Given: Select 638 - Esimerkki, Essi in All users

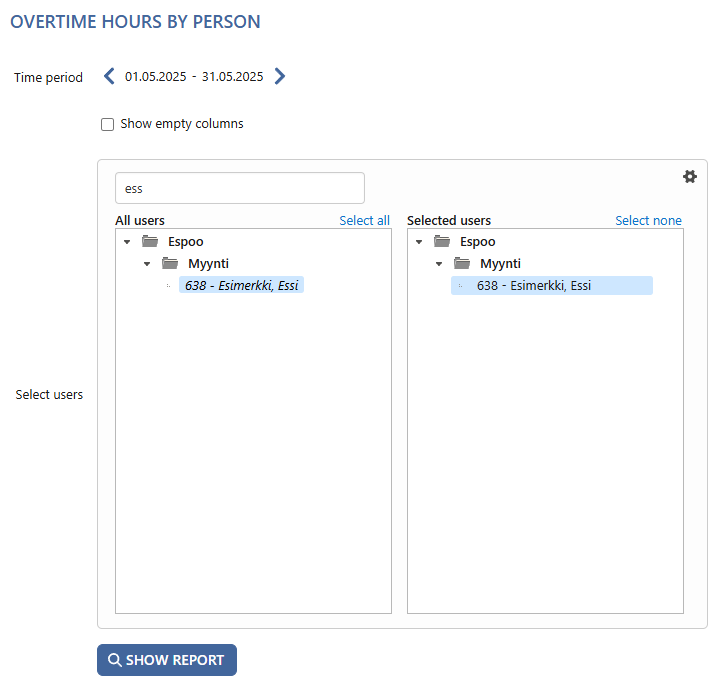Looking at the screenshot, I should (241, 285).
